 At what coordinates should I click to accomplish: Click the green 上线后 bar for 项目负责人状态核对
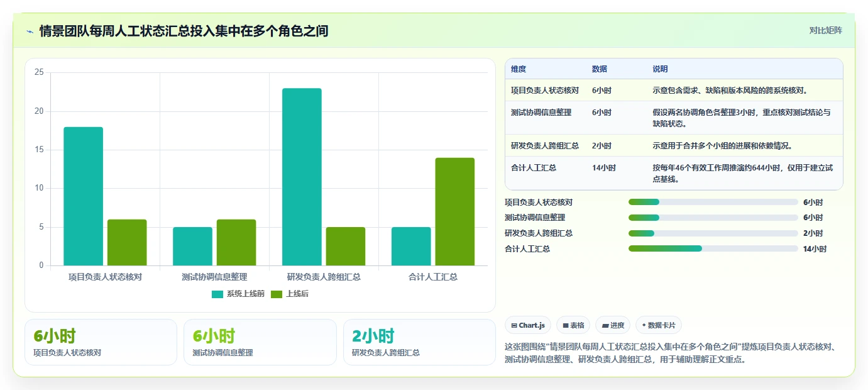point(127,242)
